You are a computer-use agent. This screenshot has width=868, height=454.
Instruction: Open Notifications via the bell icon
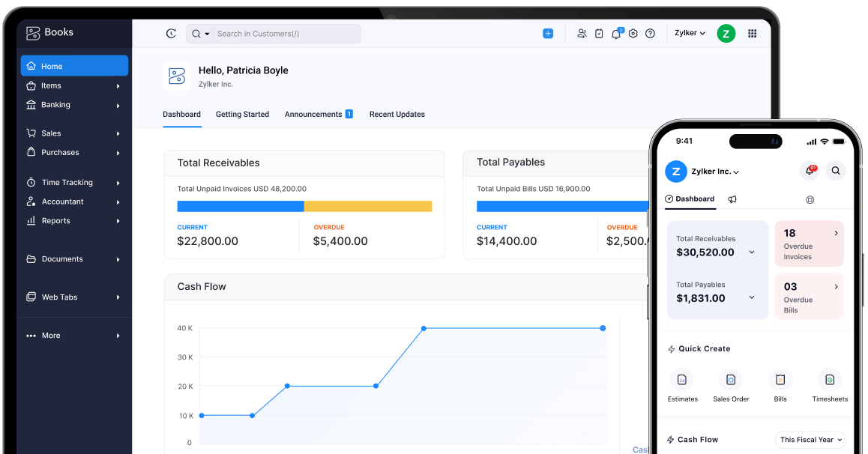(615, 33)
